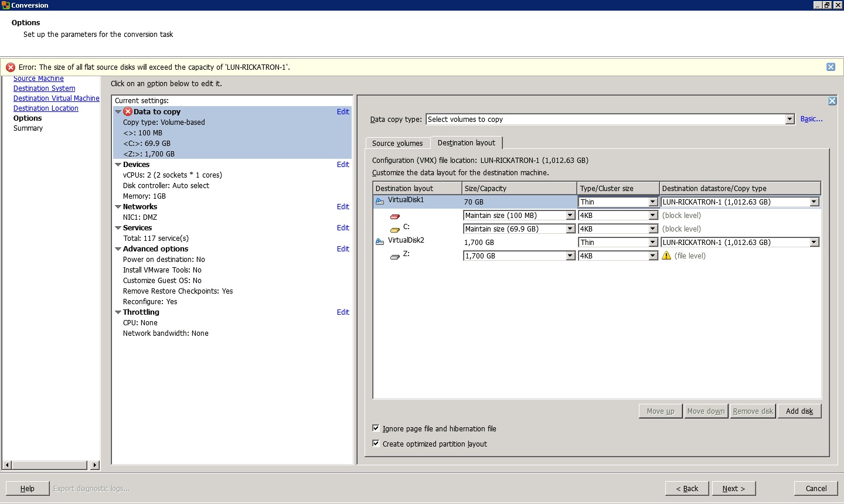Click the gray Z: volume icon

point(395,257)
